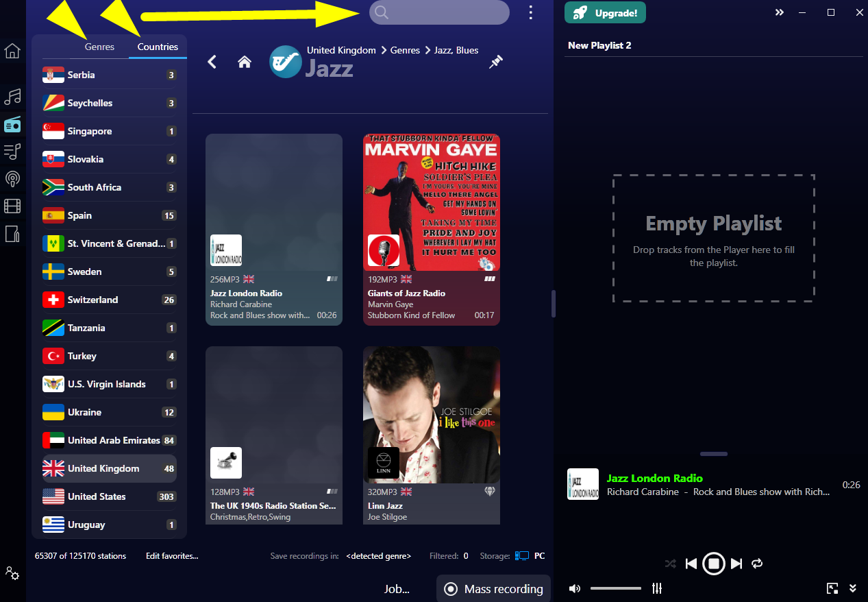868x602 pixels.
Task: Select Uruguay in country list
Action: (110, 525)
